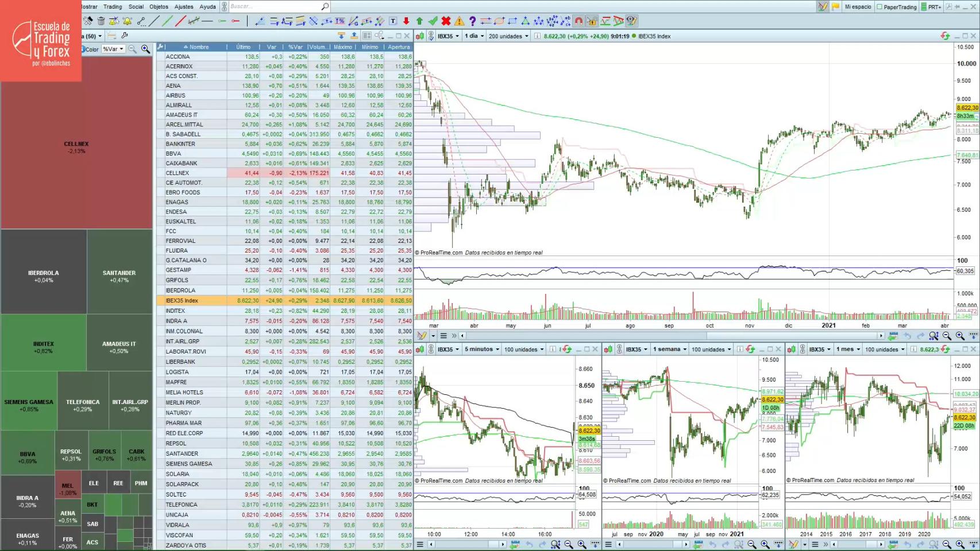Image resolution: width=980 pixels, height=551 pixels.
Task: Open the 1 semana timeframe dropdown
Action: (670, 349)
